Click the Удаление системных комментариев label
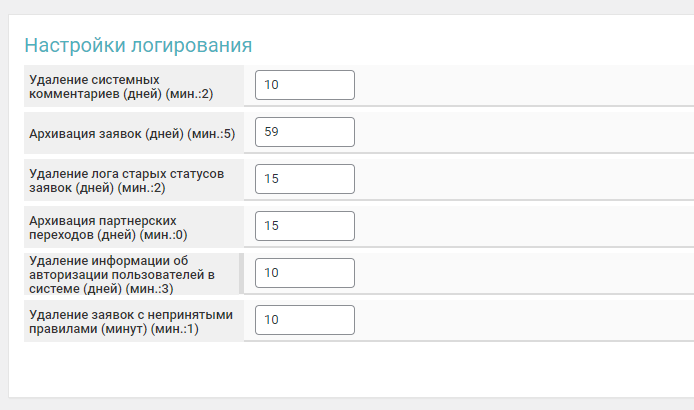The width and height of the screenshot is (694, 410). click(x=122, y=86)
